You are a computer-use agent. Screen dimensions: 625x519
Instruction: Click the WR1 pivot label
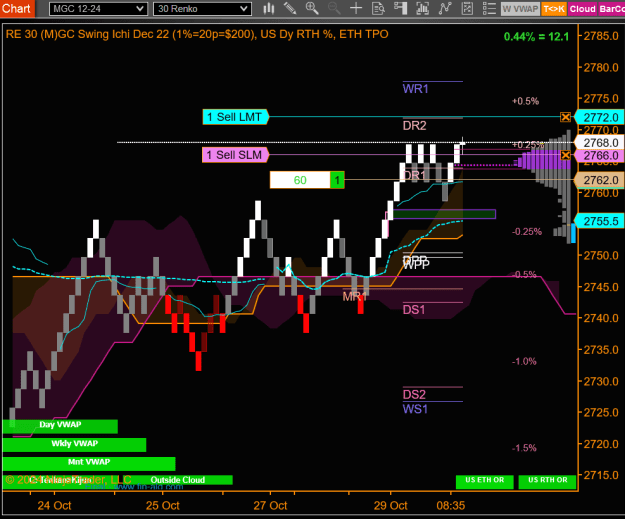(x=415, y=88)
